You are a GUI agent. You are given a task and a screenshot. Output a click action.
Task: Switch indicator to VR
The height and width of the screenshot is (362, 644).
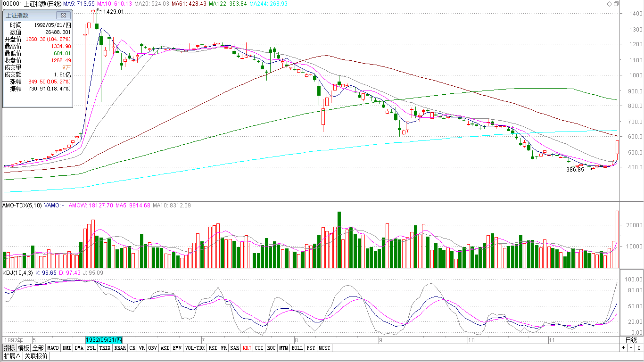coord(142,348)
